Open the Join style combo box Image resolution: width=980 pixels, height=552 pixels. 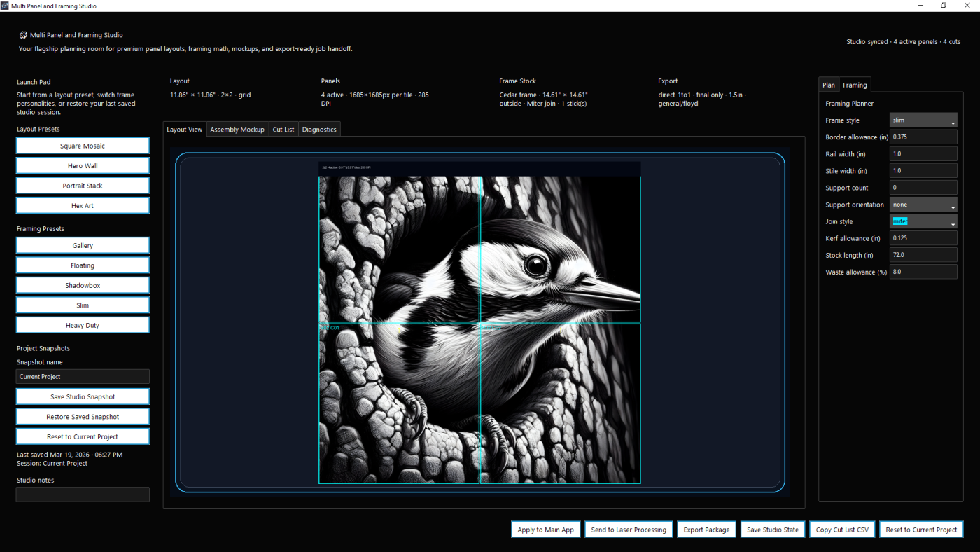point(923,221)
